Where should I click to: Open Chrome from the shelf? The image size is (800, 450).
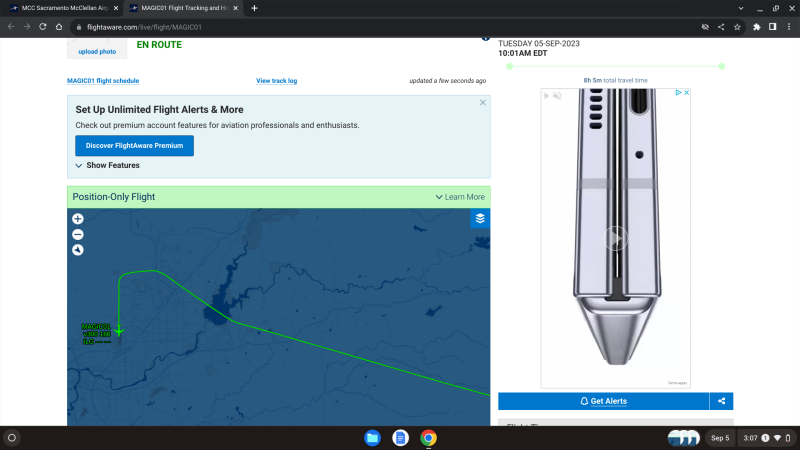click(429, 438)
